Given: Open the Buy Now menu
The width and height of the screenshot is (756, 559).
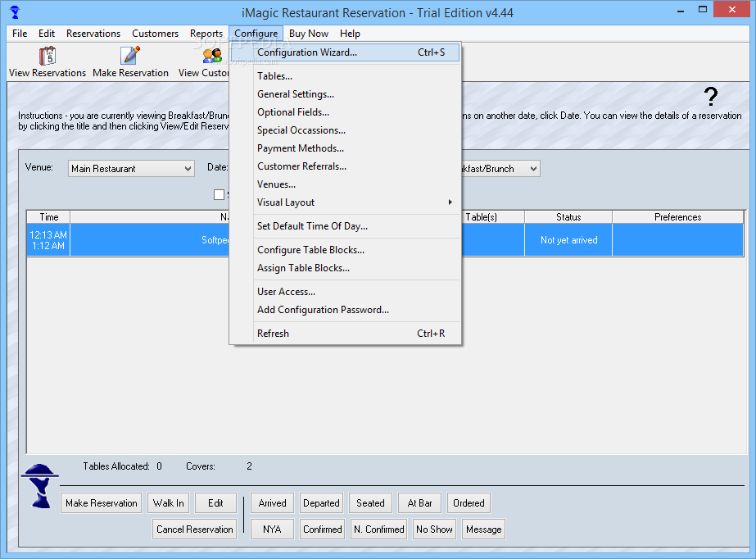Looking at the screenshot, I should tap(309, 34).
